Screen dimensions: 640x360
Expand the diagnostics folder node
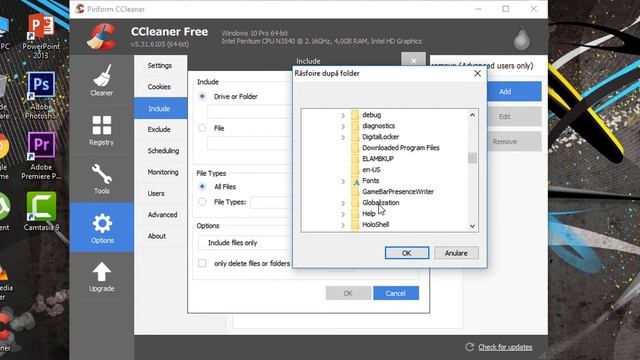(343, 127)
